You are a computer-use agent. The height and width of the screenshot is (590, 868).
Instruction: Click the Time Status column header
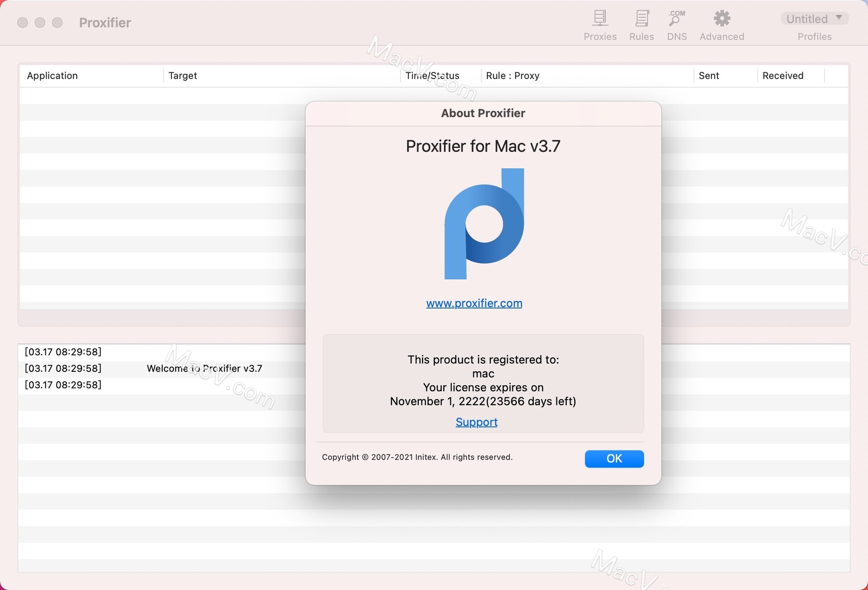pos(432,75)
